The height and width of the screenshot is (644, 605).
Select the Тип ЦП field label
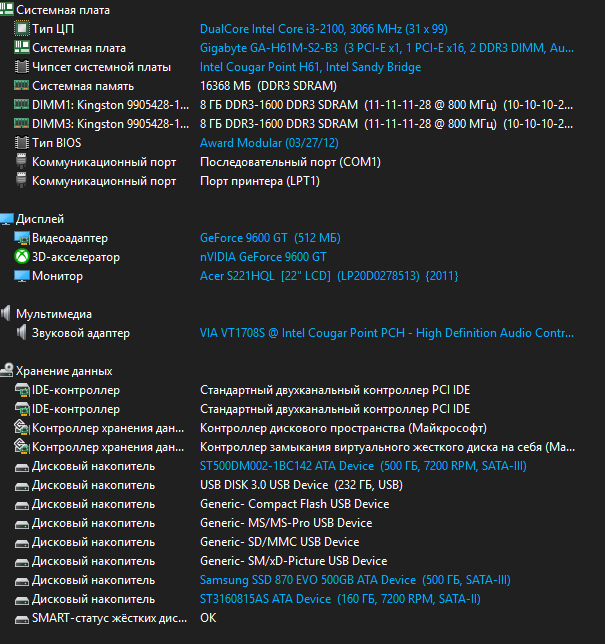point(53,29)
